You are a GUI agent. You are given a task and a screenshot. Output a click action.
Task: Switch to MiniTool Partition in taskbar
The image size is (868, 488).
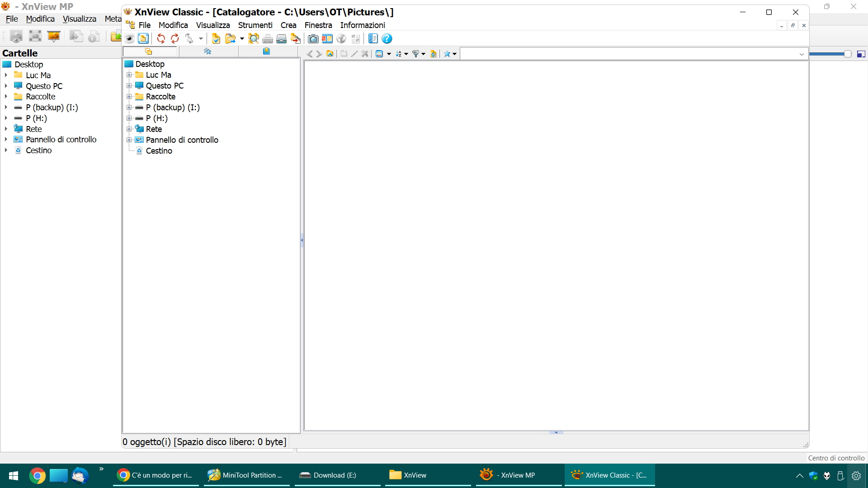pyautogui.click(x=246, y=475)
